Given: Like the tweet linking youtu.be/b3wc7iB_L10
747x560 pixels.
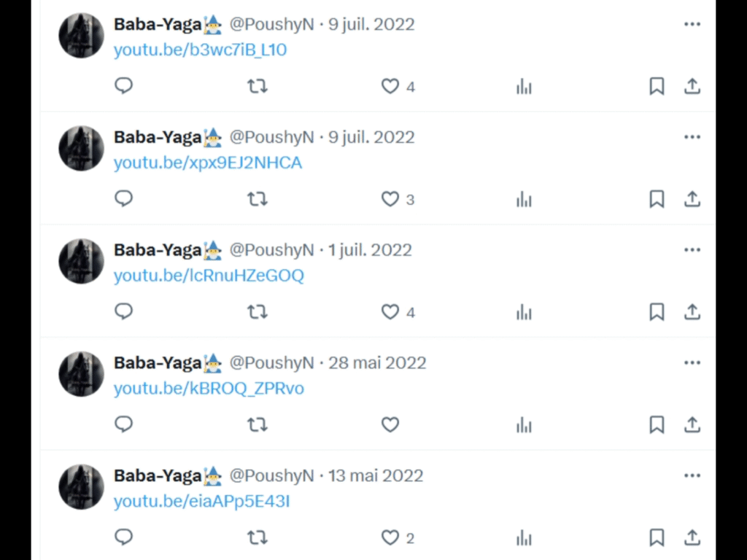Looking at the screenshot, I should click(390, 86).
